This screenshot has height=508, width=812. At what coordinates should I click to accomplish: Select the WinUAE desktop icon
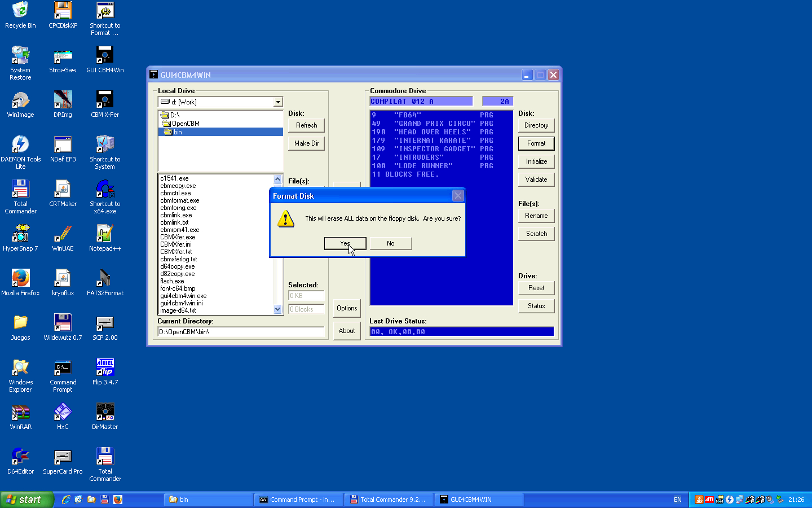point(63,238)
